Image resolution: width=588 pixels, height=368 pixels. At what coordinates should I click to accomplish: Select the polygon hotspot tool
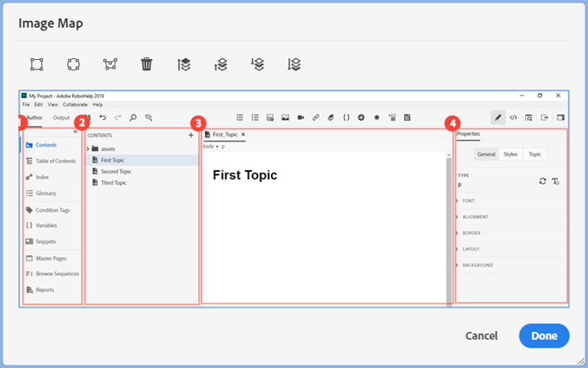pyautogui.click(x=109, y=64)
